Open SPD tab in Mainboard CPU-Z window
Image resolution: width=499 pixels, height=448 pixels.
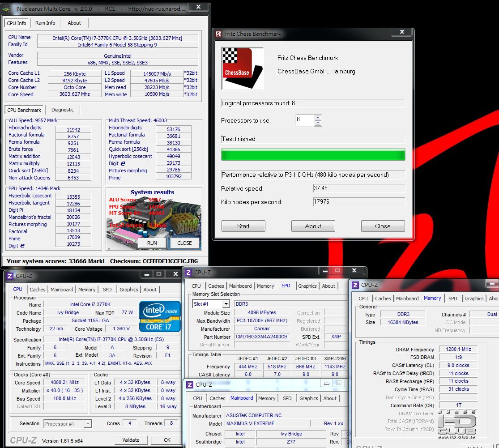(287, 398)
